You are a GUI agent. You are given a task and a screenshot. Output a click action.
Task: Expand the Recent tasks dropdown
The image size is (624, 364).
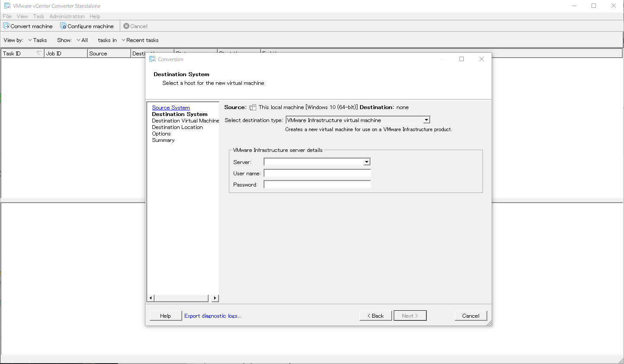pos(140,40)
